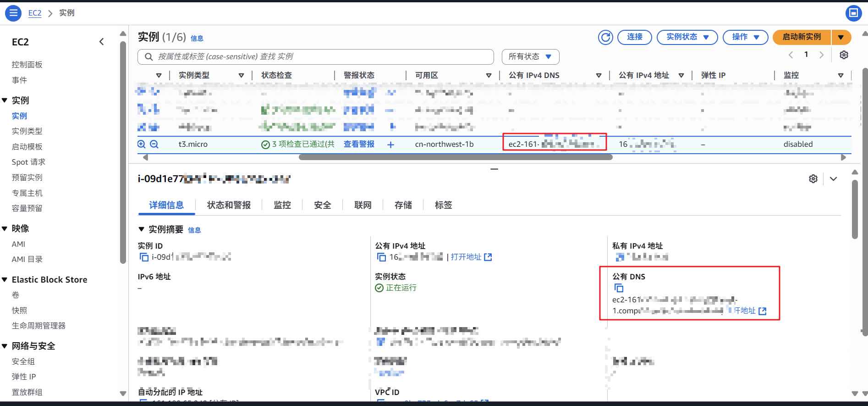Screen dimensions: 868x406
Task: Click the external-link icon under 公有 DNS
Action: (x=763, y=311)
